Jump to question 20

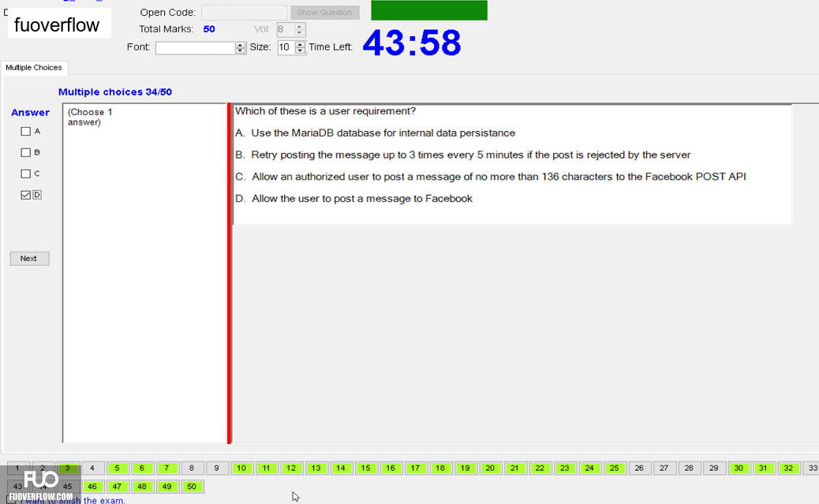(490, 468)
